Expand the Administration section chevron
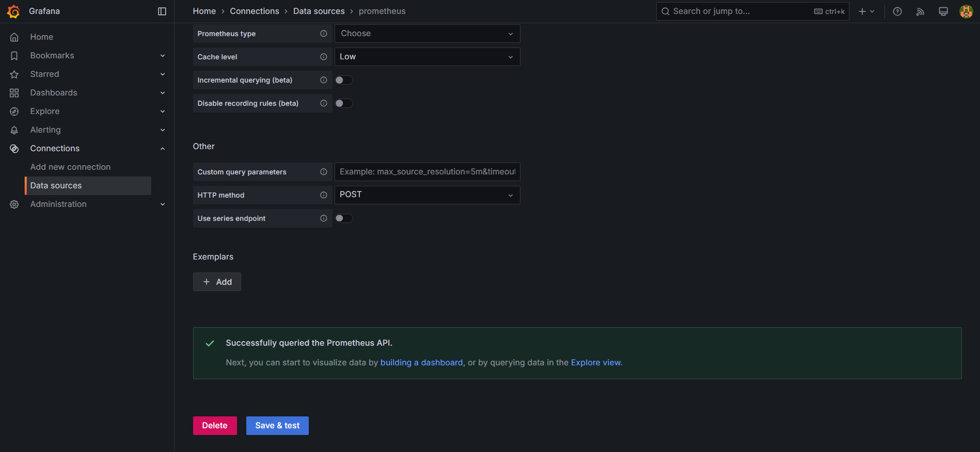 [x=163, y=204]
